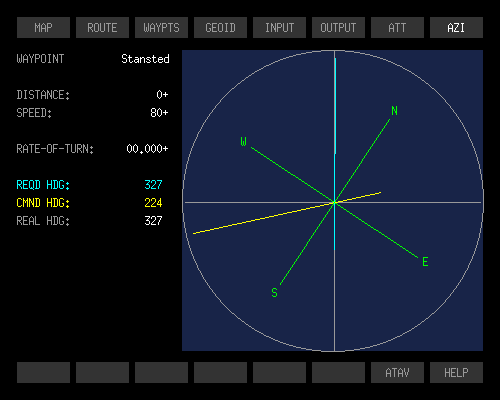Select the active AZI tab
The width and height of the screenshot is (500, 400).
[456, 28]
